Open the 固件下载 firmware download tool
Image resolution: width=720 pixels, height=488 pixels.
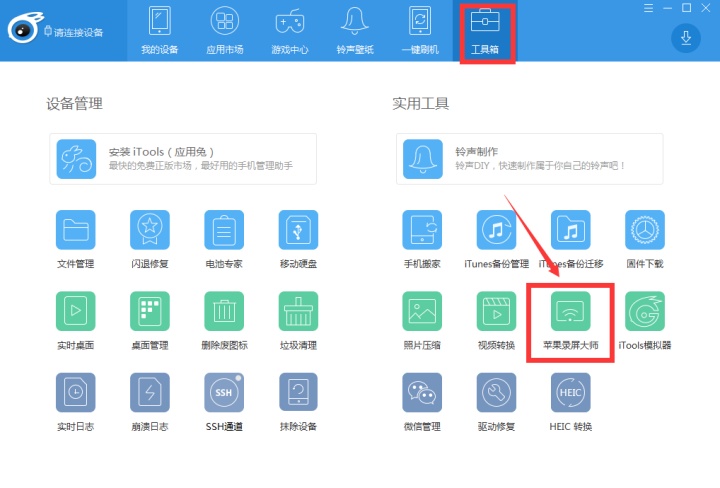[645, 230]
